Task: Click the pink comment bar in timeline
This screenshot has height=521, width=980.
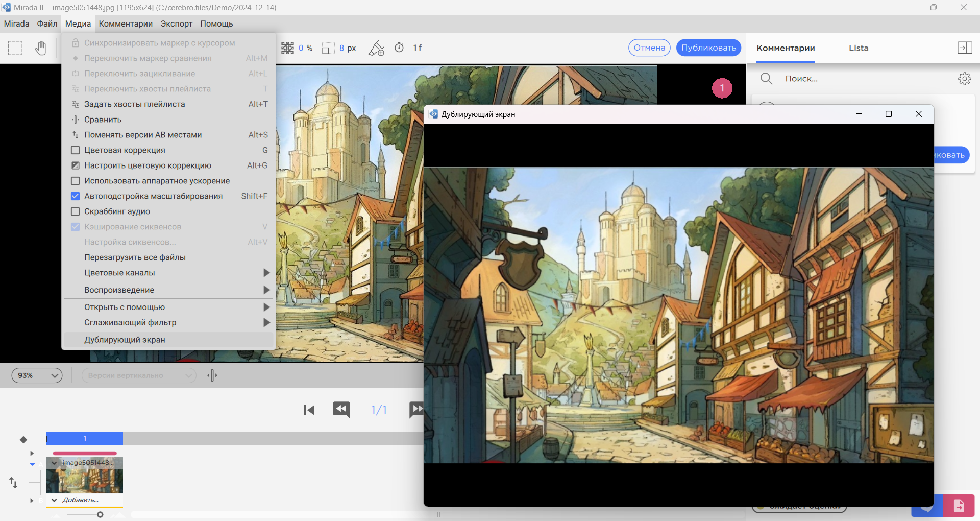Action: (x=85, y=453)
